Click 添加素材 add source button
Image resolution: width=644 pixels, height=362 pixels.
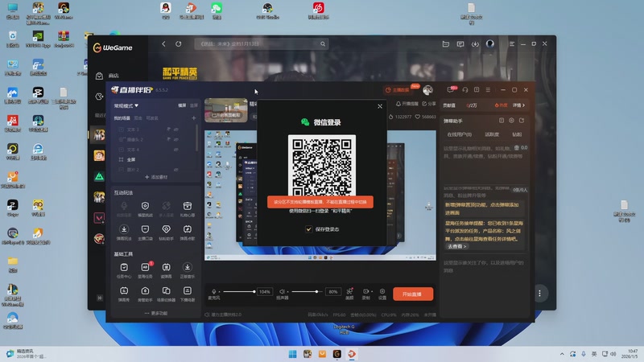[x=156, y=177]
